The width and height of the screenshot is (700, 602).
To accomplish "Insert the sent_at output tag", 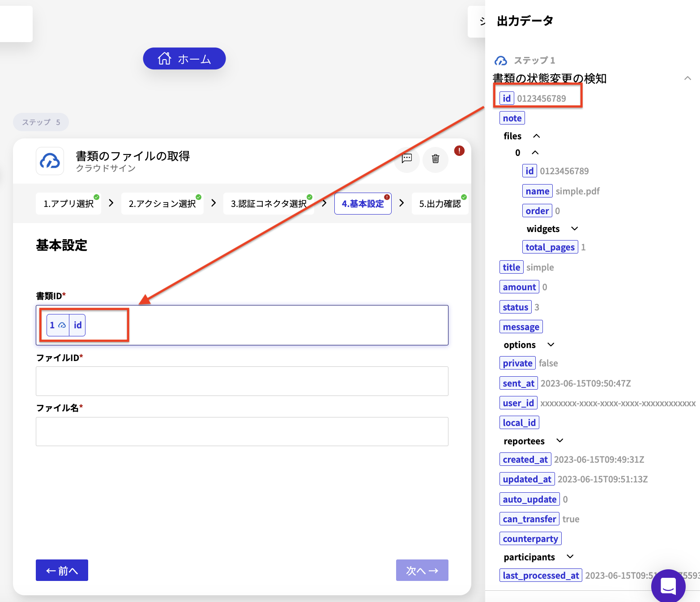I will coord(518,383).
